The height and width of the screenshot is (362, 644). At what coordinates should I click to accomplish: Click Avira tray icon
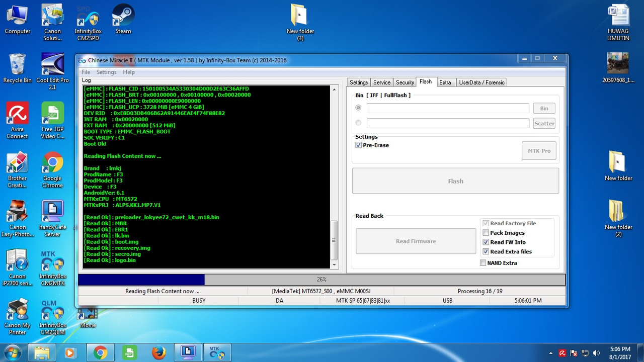pyautogui.click(x=562, y=353)
